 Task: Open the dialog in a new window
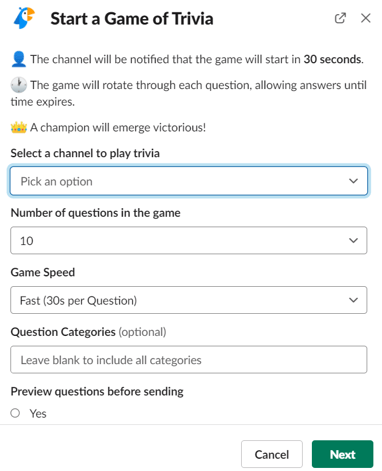tap(340, 18)
